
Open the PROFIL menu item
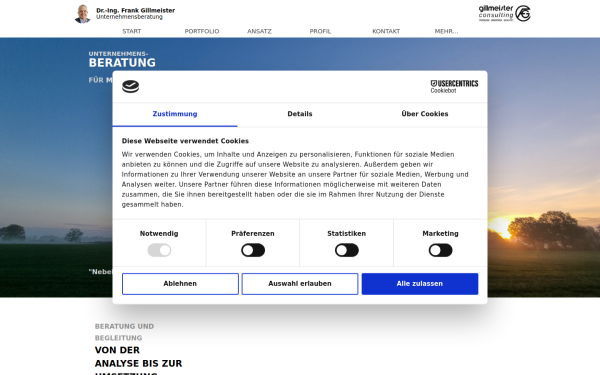tap(320, 31)
